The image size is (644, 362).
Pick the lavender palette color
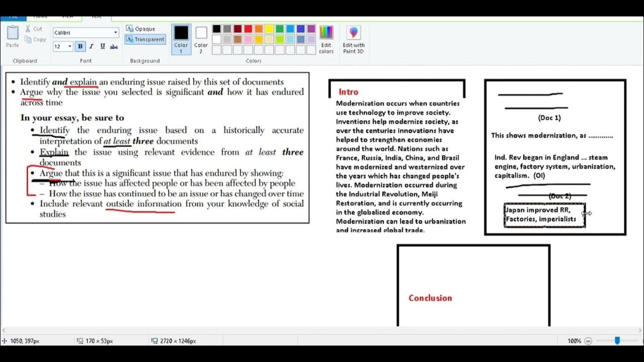[x=311, y=39]
